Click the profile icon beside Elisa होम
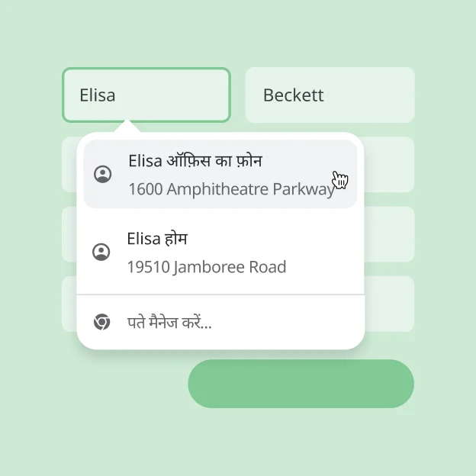476x476 pixels. point(101,252)
